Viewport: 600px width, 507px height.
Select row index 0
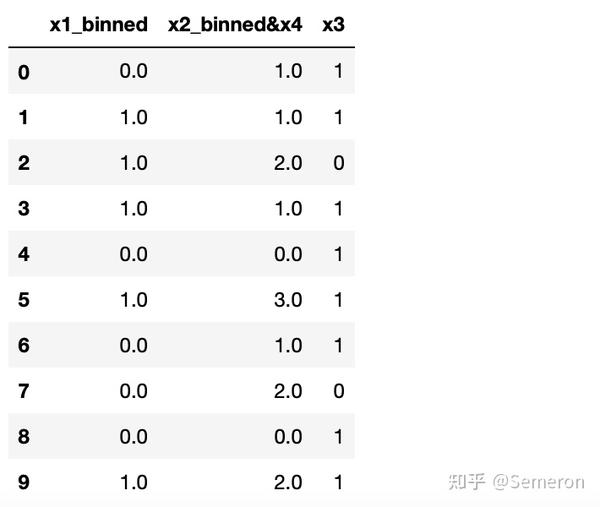pyautogui.click(x=24, y=72)
